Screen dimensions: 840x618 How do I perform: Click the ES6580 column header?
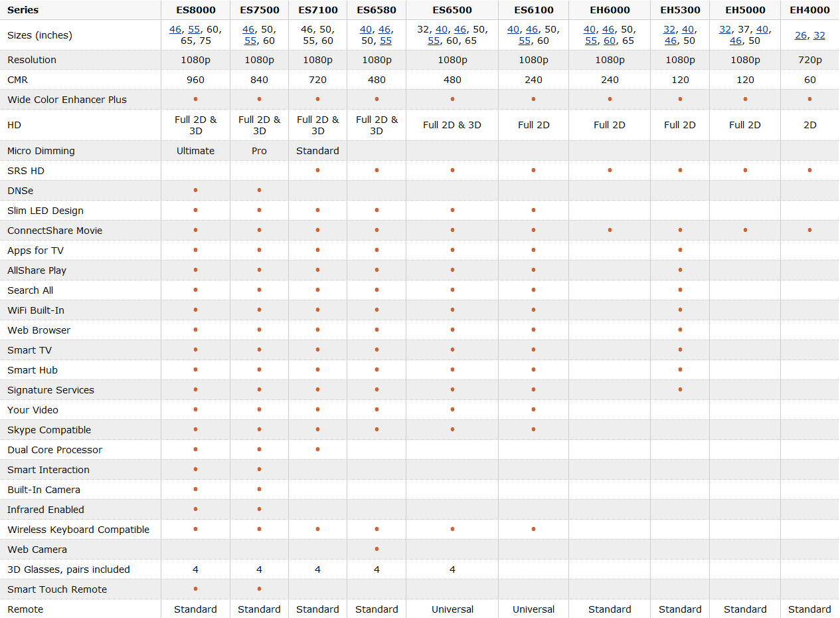[x=377, y=10]
